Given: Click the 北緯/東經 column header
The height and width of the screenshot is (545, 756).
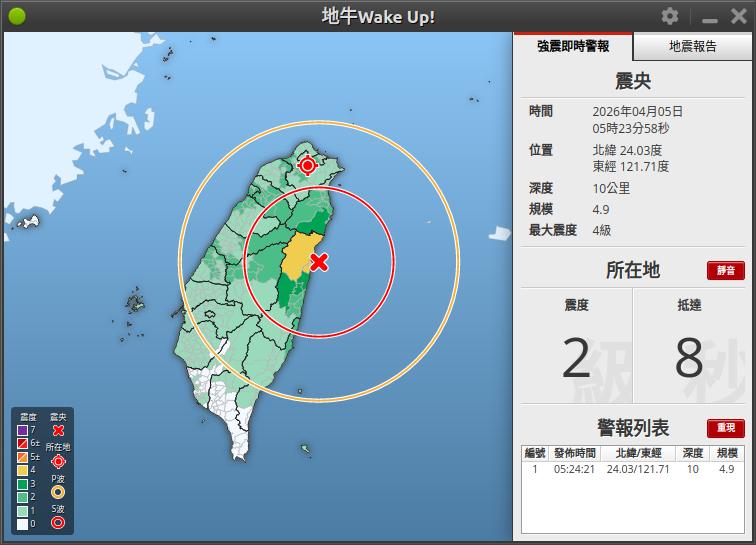Looking at the screenshot, I should click(x=638, y=453).
